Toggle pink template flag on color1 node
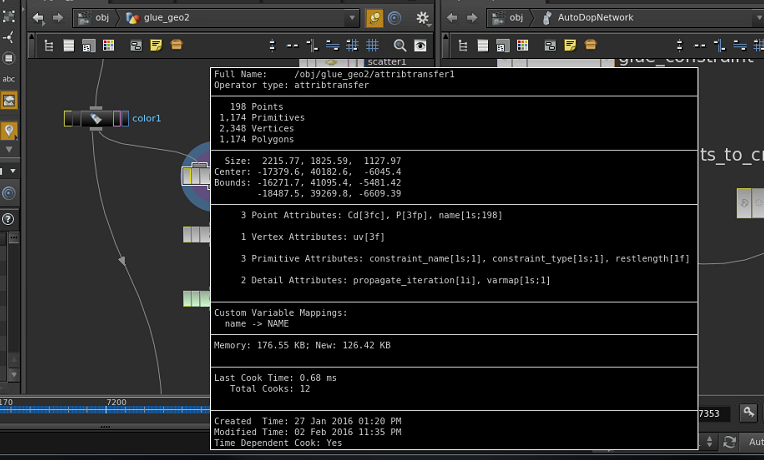 (117, 118)
